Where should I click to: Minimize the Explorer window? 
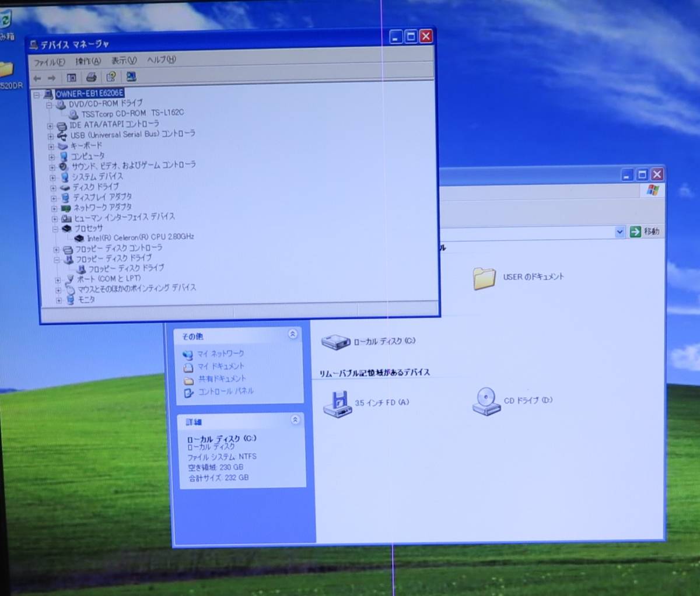coord(627,175)
